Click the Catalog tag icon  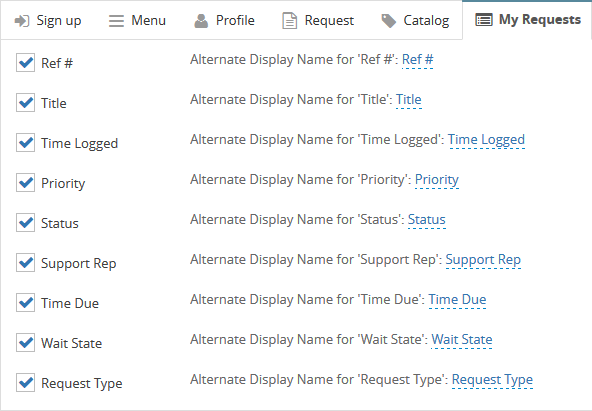pyautogui.click(x=388, y=21)
